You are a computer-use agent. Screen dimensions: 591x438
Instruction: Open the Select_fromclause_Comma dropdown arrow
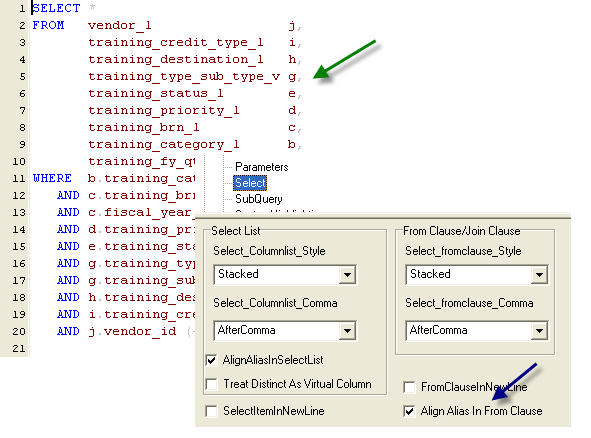pyautogui.click(x=539, y=331)
